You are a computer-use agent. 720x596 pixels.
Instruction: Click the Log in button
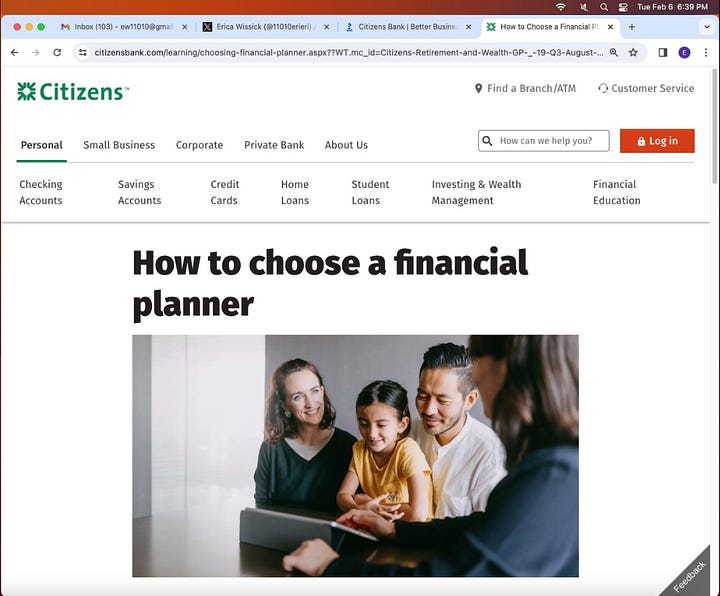click(657, 141)
